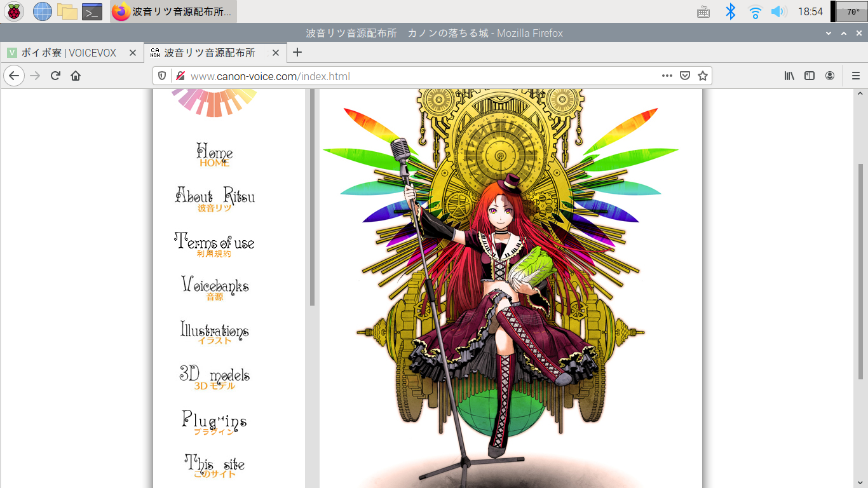
Task: Click the main page vertical scrollbar thumb
Action: 862,270
